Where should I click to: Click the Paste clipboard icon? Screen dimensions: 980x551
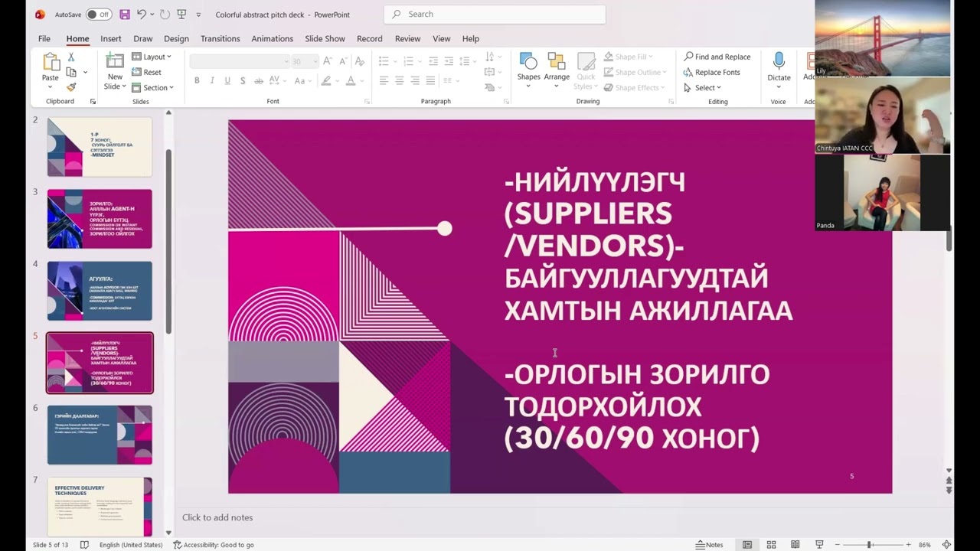[51, 62]
